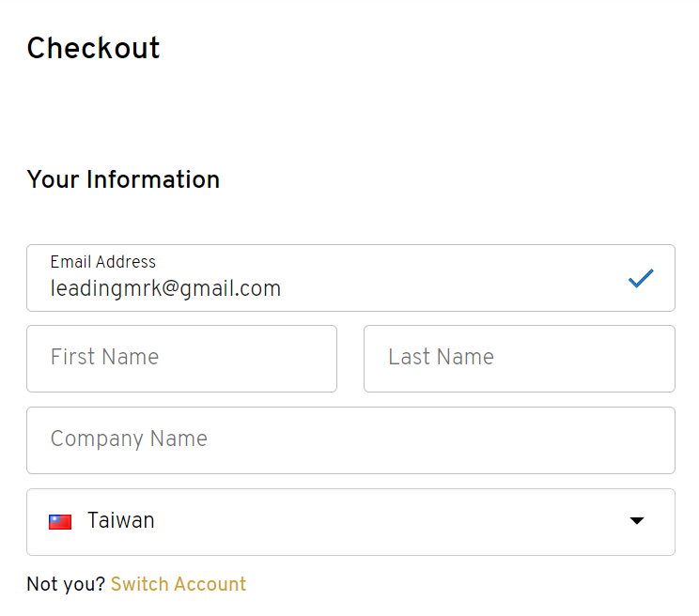Open the country dropdown arrow
The image size is (699, 616).
(x=637, y=520)
